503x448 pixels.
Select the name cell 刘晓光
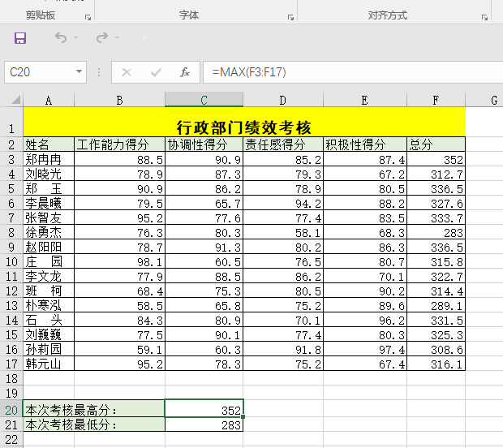click(x=49, y=174)
